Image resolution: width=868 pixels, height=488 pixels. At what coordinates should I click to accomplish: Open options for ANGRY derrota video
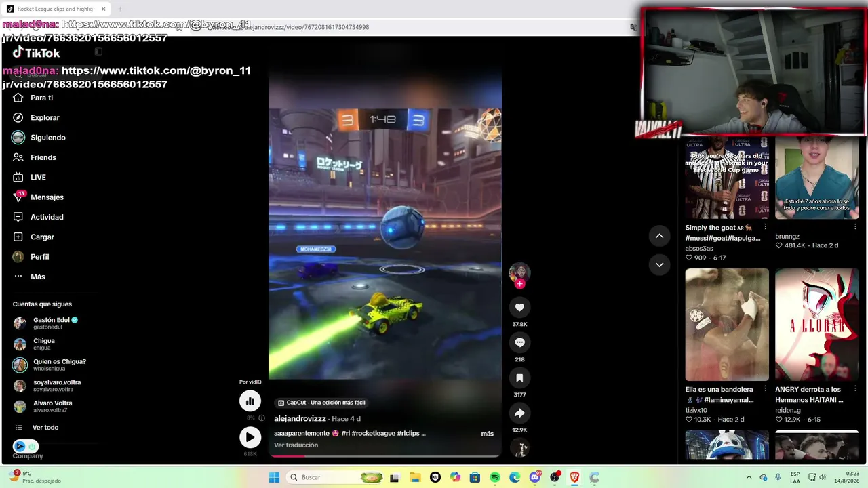[856, 389]
